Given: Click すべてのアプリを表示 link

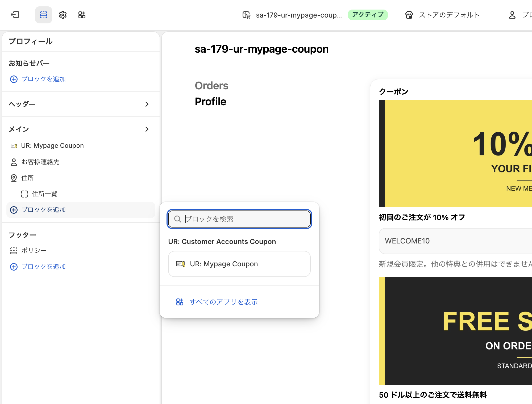Looking at the screenshot, I should [x=217, y=302].
